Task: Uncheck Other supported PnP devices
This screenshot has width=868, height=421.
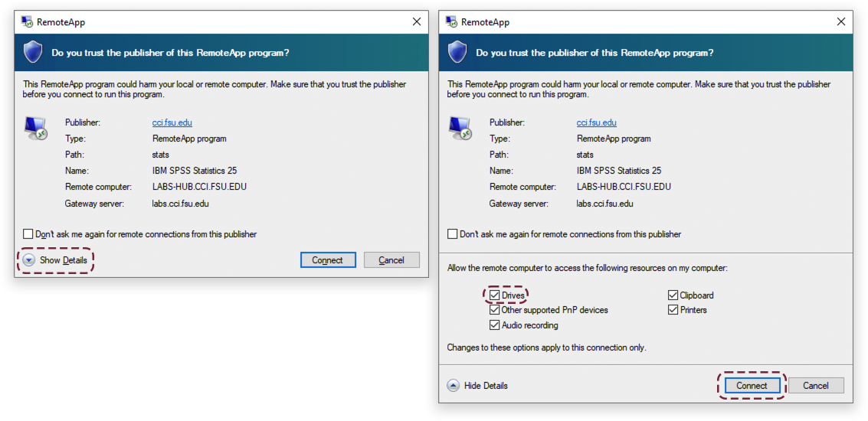Action: point(494,310)
